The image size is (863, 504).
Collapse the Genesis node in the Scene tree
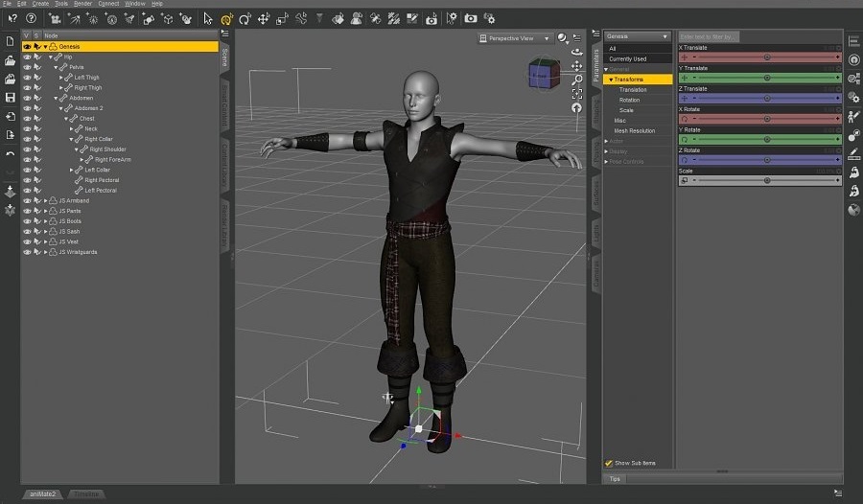coord(45,47)
